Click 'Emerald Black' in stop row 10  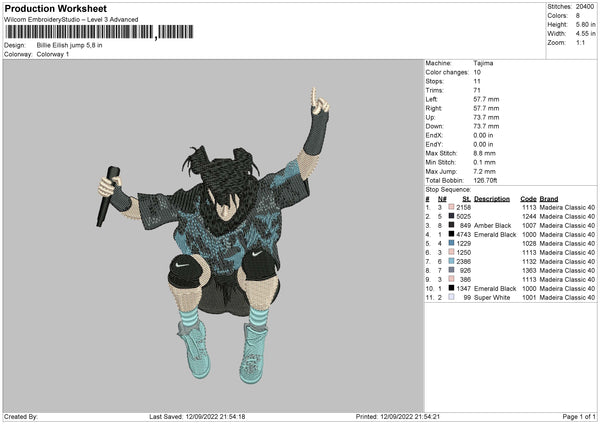495,289
